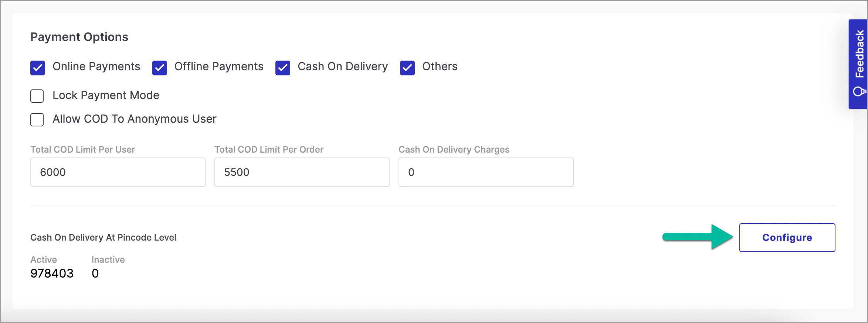This screenshot has height=323, width=868.
Task: Focus the Total COD Limit Per Order field
Action: click(302, 172)
